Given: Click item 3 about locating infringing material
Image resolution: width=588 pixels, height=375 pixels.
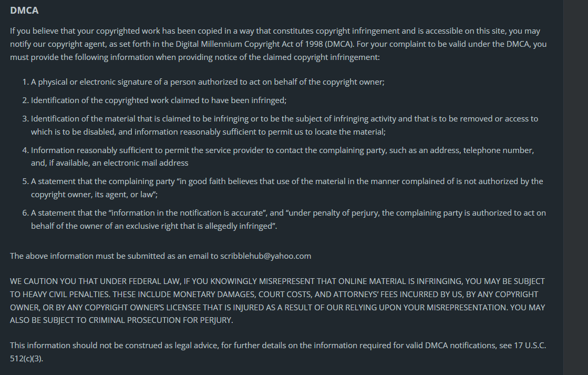Looking at the screenshot, I should click(284, 119).
